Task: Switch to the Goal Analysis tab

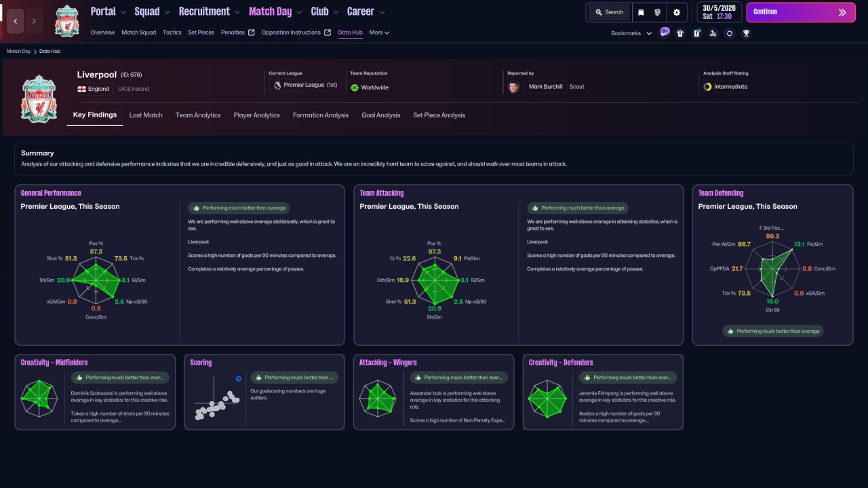Action: [381, 115]
